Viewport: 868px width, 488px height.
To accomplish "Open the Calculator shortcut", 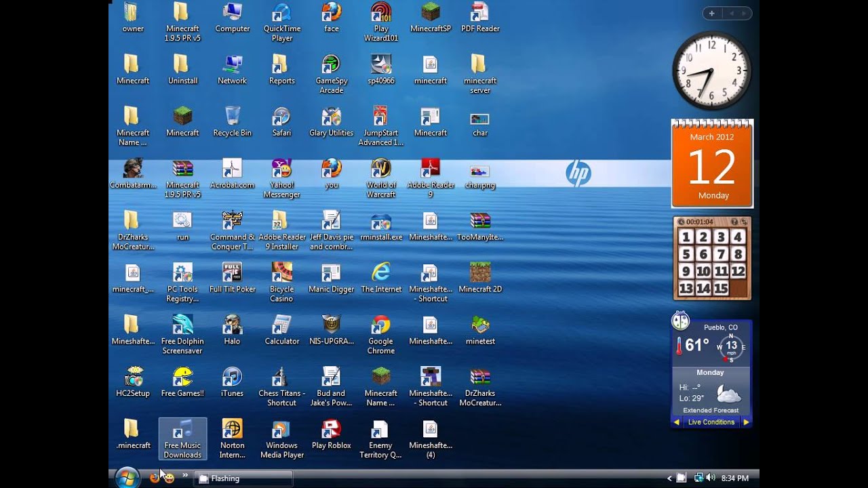I will click(x=282, y=331).
